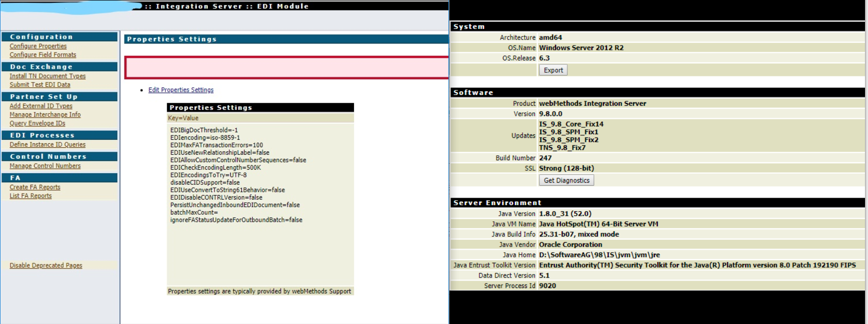
Task: Click the Windows Server 2012 R2 value
Action: click(x=581, y=48)
